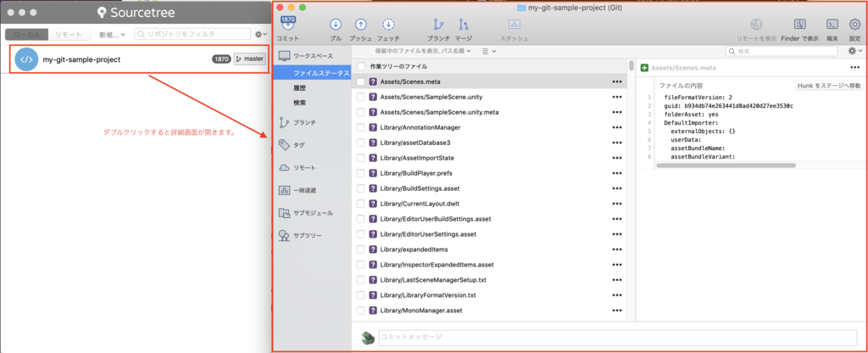Open the 新規 dropdown in Sourcetree window

[x=113, y=34]
